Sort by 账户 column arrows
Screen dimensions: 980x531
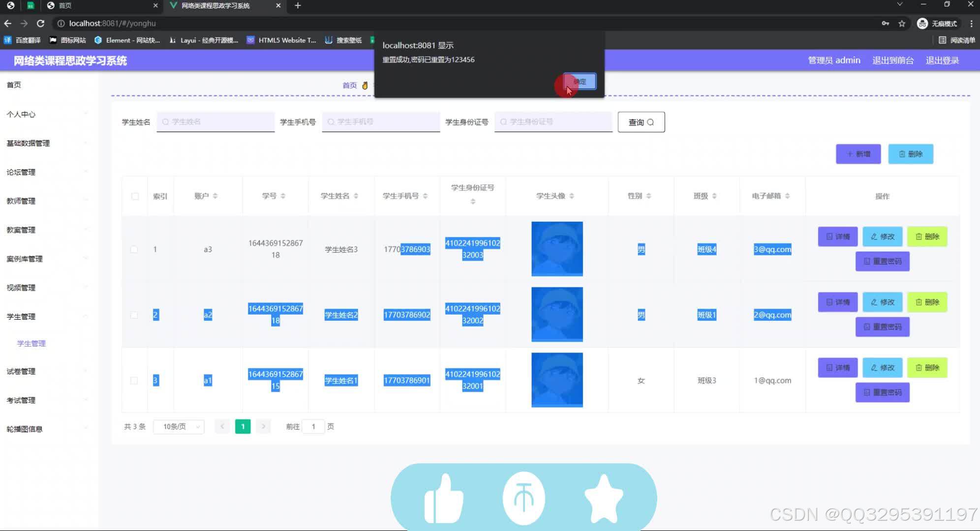point(215,196)
